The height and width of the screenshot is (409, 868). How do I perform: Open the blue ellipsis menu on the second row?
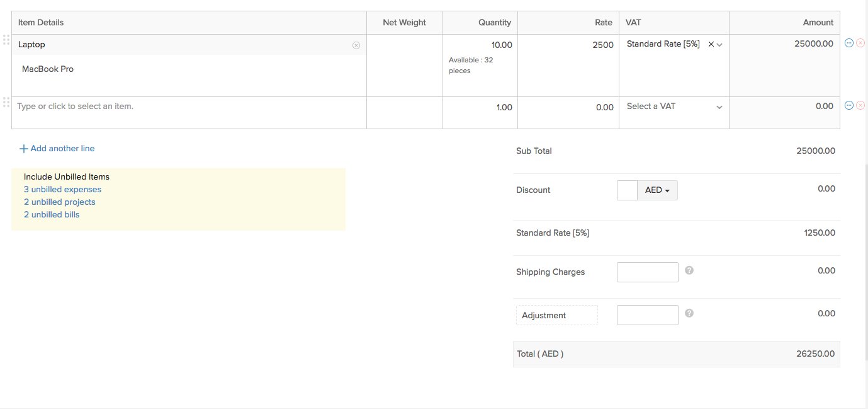point(848,105)
